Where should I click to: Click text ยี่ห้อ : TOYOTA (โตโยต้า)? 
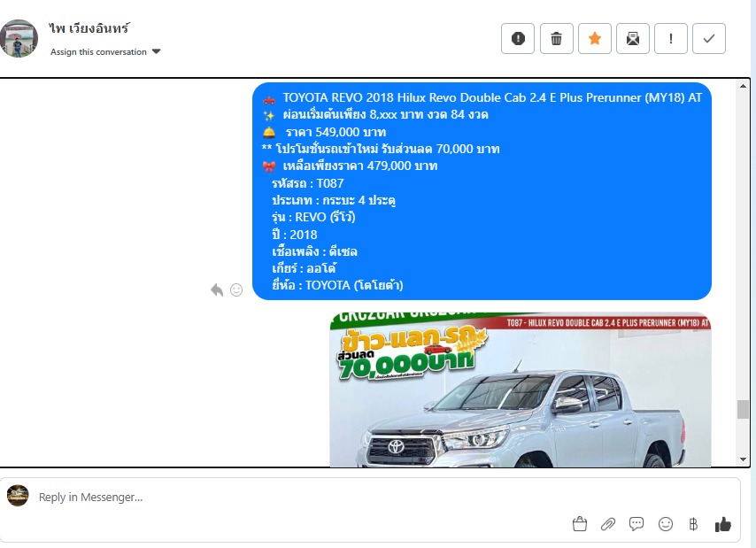(337, 285)
